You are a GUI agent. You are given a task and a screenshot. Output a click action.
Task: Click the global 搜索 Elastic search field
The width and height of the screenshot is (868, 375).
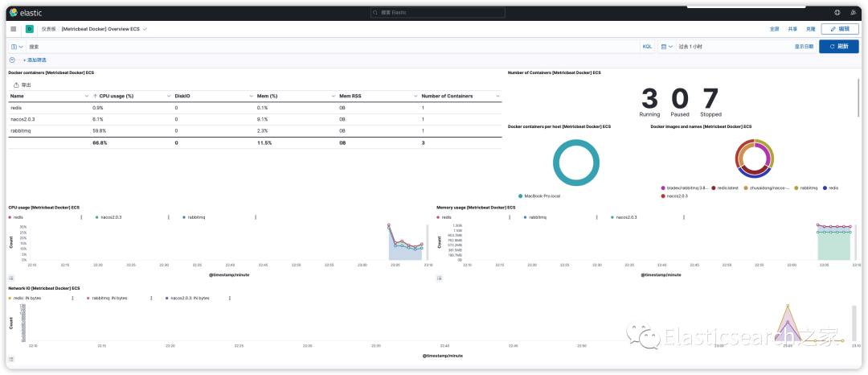pos(437,12)
